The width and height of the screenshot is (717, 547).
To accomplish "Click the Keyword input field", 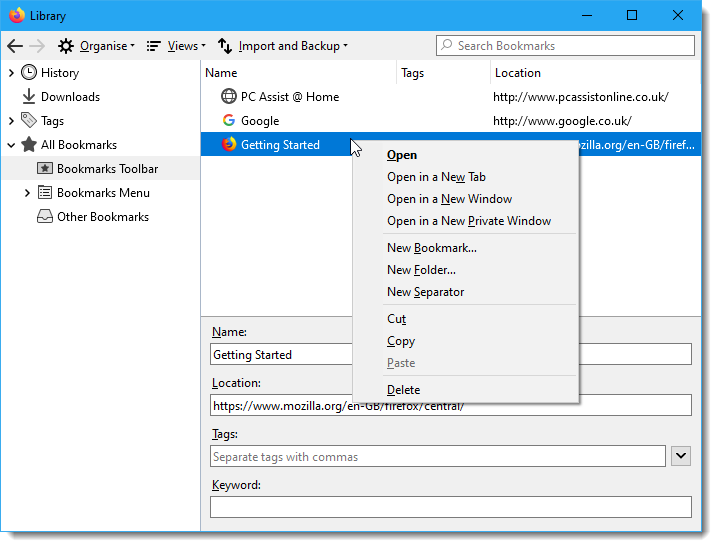I will [x=450, y=507].
